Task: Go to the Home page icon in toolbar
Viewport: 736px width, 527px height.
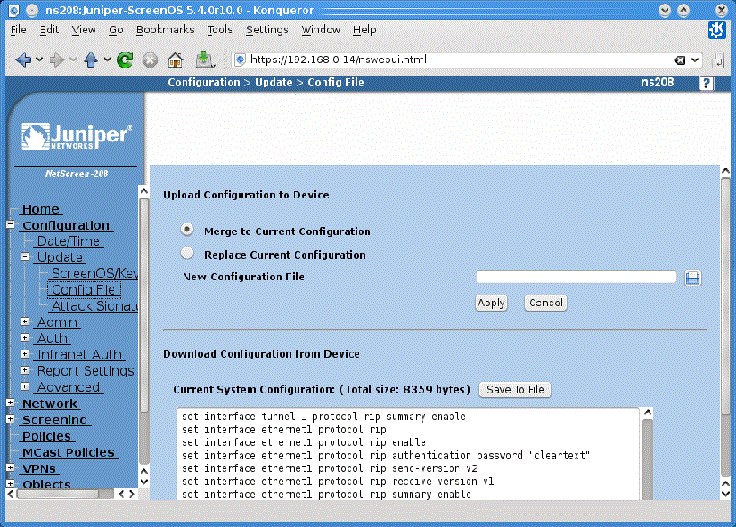Action: pos(176,60)
